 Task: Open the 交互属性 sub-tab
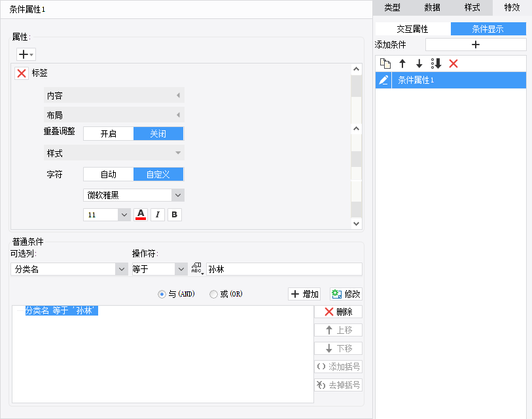[x=412, y=29]
